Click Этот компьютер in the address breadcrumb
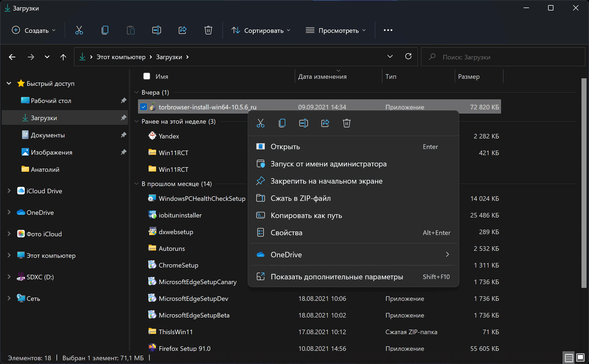The height and width of the screenshot is (364, 589). (x=121, y=57)
